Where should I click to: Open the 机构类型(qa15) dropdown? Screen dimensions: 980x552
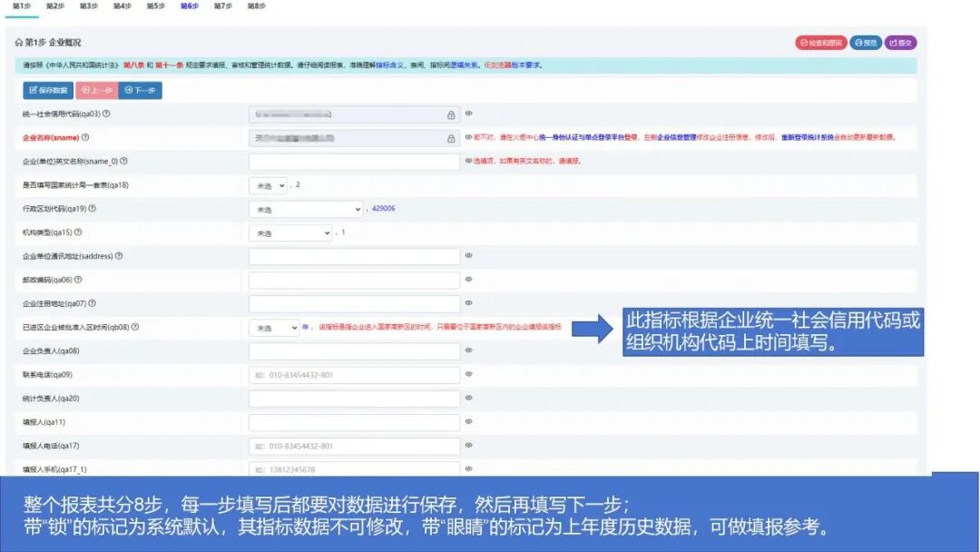[x=290, y=233]
